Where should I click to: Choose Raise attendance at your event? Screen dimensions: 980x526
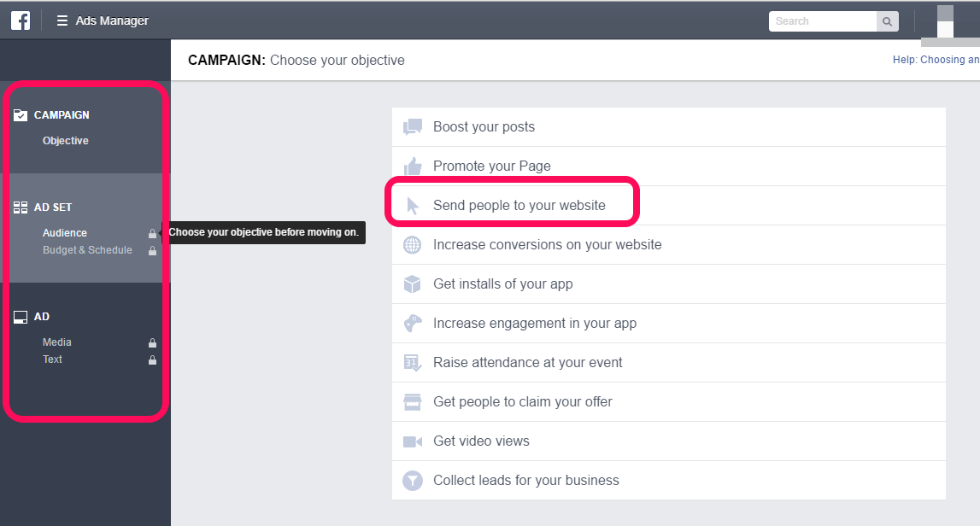click(x=669, y=363)
